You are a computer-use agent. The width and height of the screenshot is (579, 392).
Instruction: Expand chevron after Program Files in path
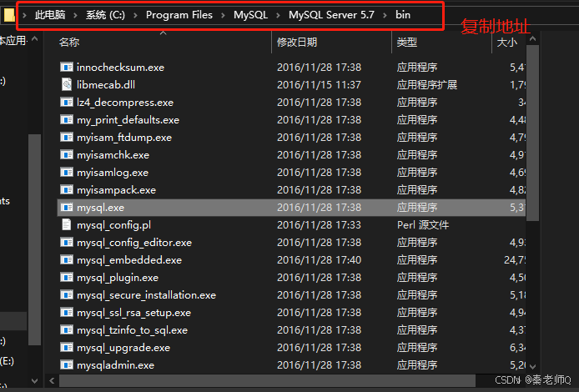pos(223,15)
